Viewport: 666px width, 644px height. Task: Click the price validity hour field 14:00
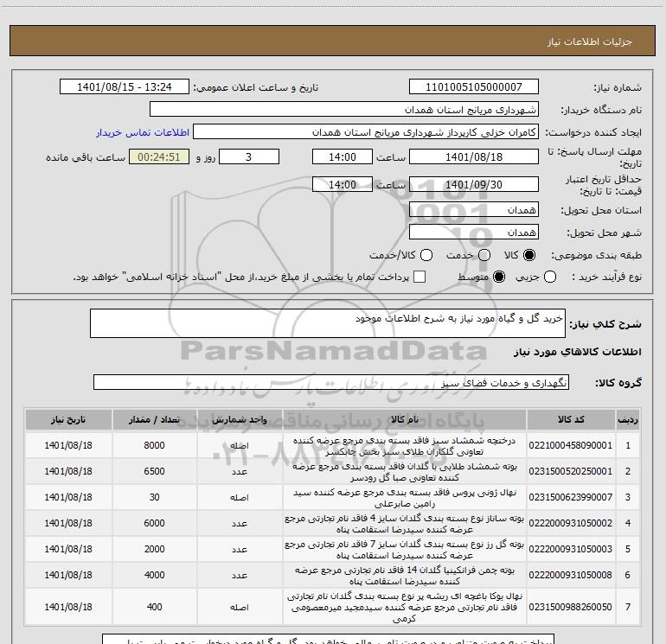[x=343, y=184]
